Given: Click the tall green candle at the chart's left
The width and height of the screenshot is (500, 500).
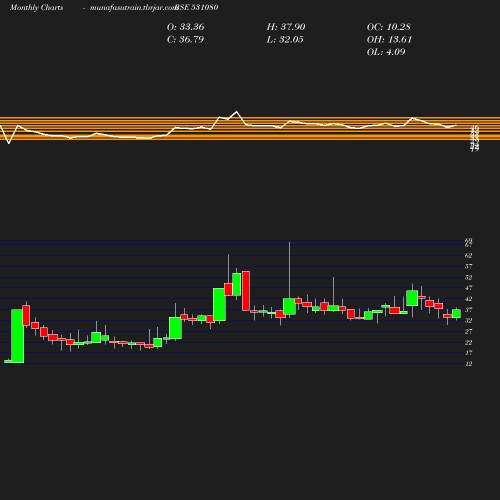Looking at the screenshot, I should [18, 336].
